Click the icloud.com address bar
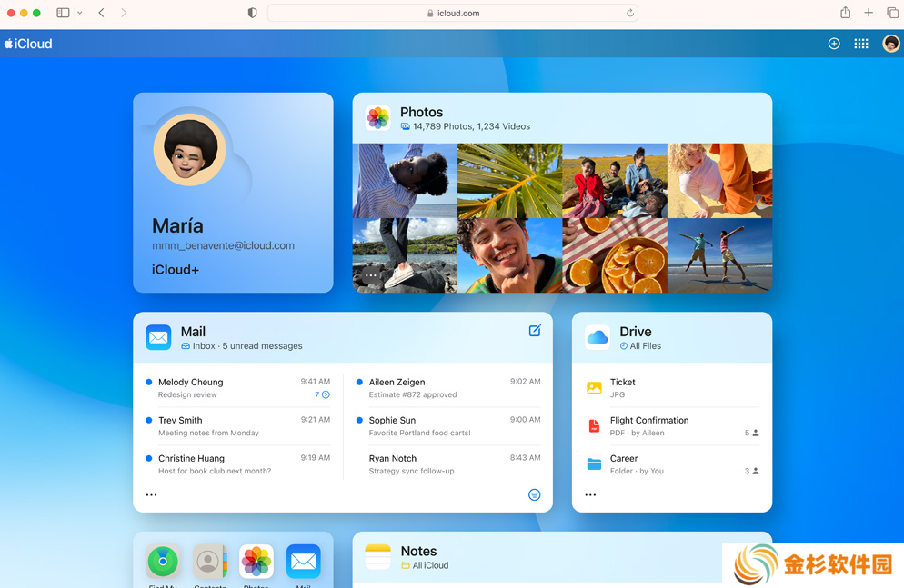 [x=453, y=13]
